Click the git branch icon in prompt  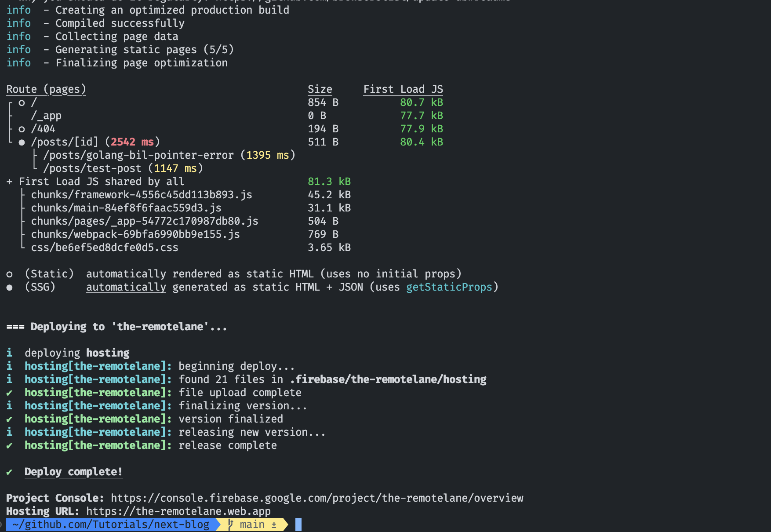230,524
